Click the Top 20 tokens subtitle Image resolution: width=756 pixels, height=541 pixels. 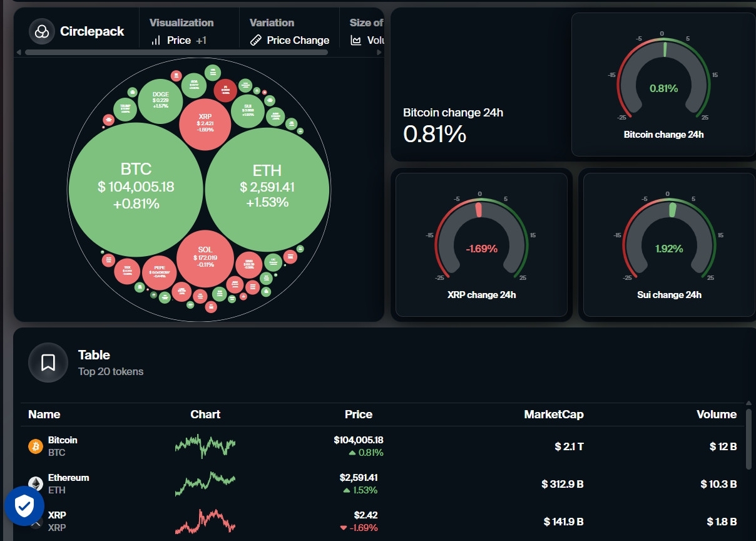pos(111,371)
